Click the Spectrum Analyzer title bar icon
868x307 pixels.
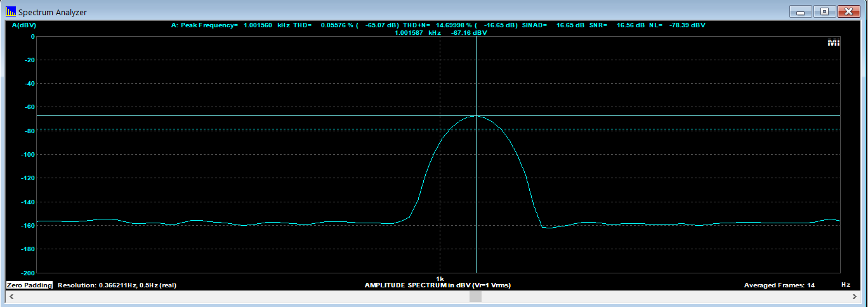click(11, 12)
